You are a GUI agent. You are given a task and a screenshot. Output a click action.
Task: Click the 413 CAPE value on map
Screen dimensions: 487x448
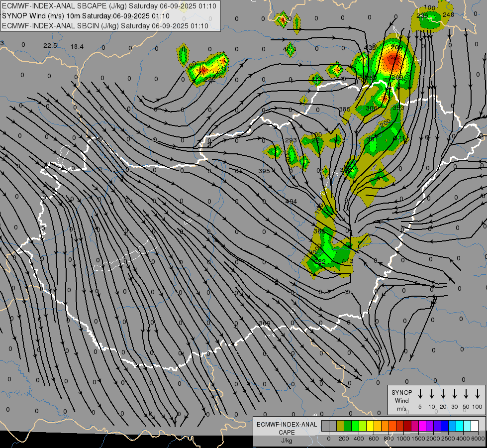point(347,261)
